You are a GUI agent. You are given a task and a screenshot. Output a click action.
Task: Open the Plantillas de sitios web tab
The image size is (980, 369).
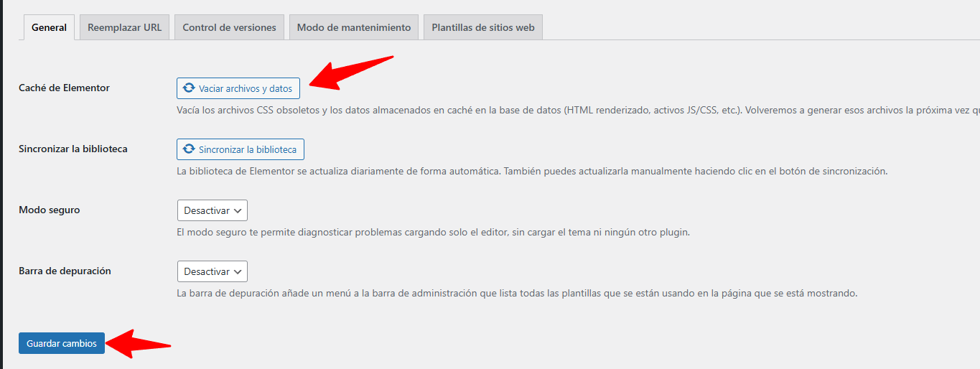(x=482, y=27)
